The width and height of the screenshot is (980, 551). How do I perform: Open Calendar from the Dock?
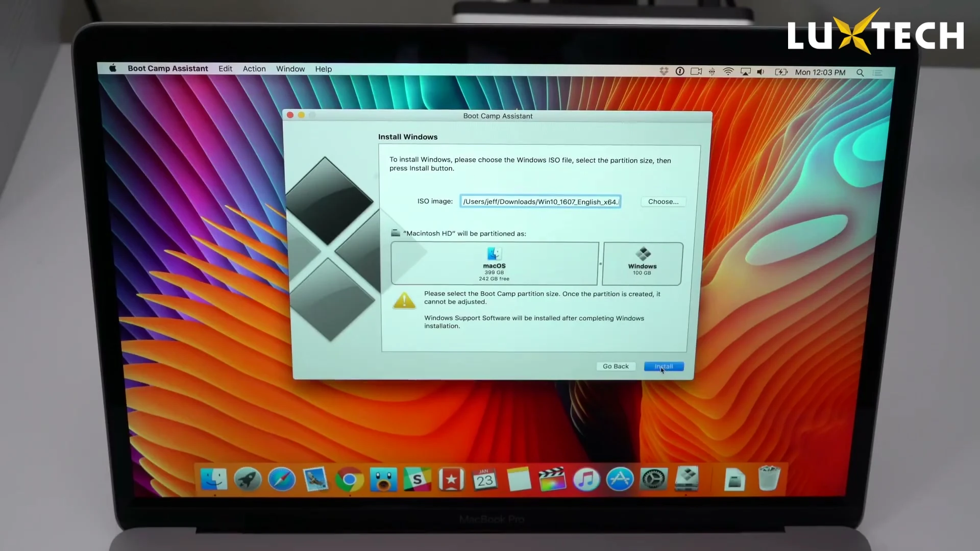pyautogui.click(x=485, y=480)
